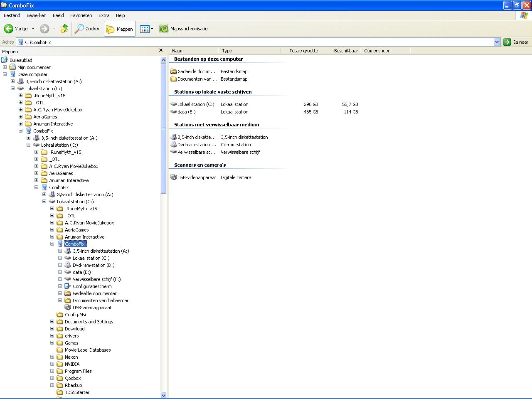This screenshot has height=399, width=532.
Task: Select the Games folder icon
Action: [x=60, y=343]
